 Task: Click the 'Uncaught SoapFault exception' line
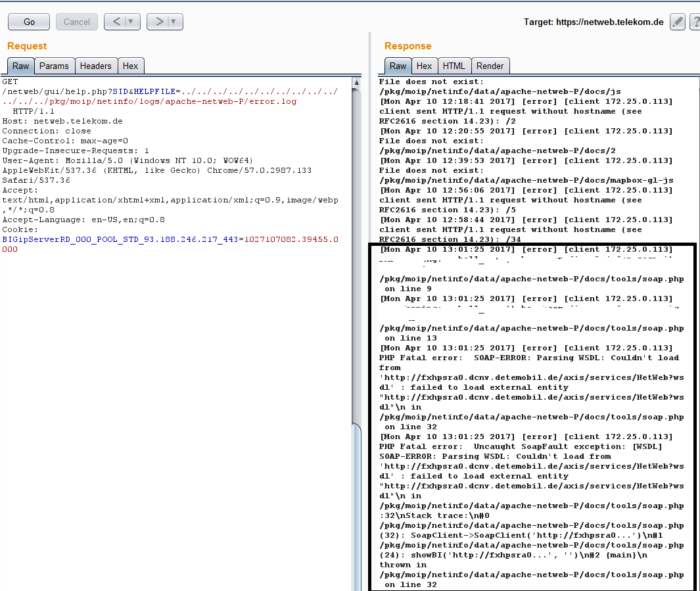pos(521,446)
